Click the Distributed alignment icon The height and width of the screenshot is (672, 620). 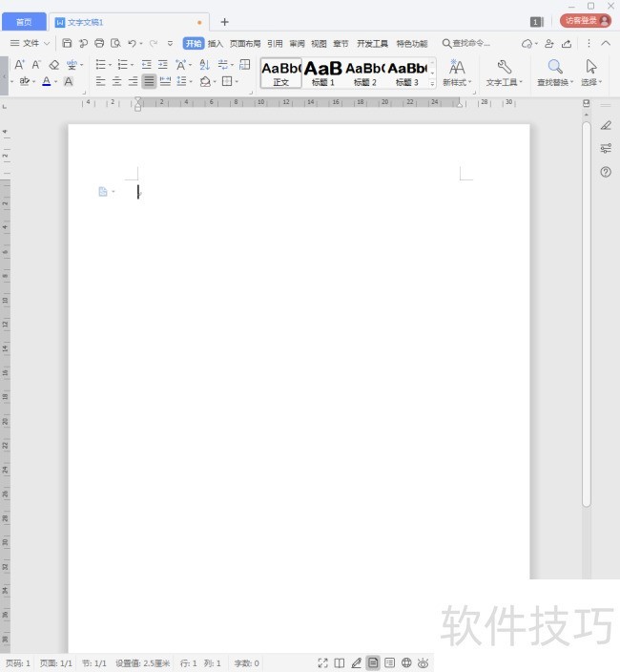coord(165,81)
